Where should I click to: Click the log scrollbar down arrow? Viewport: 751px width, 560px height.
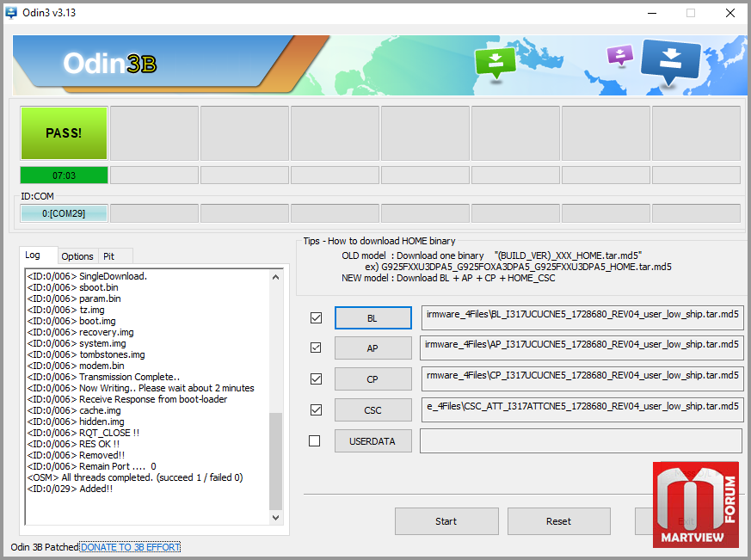pyautogui.click(x=275, y=517)
